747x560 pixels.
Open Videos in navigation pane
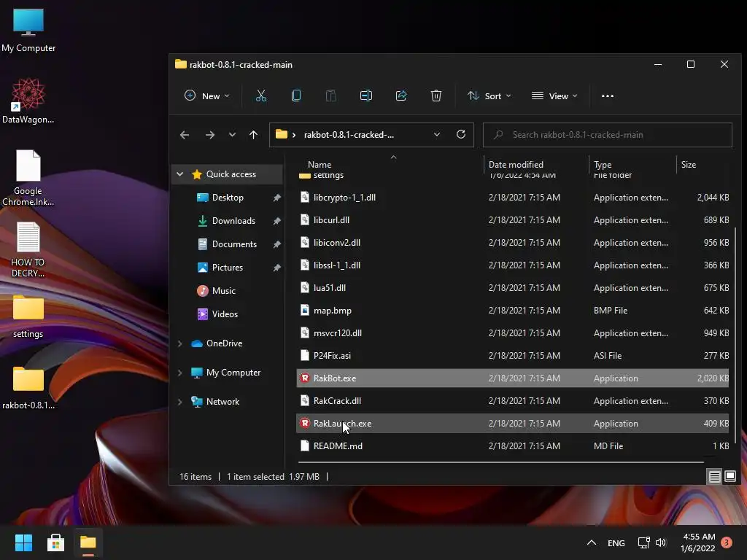click(225, 314)
